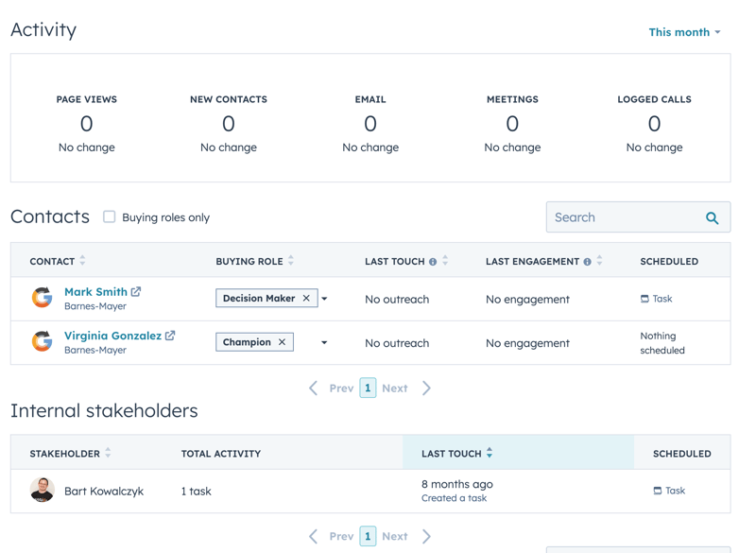Viewport: 756px width, 553px height.
Task: Open scheduled Task for Mark Smith
Action: click(657, 299)
